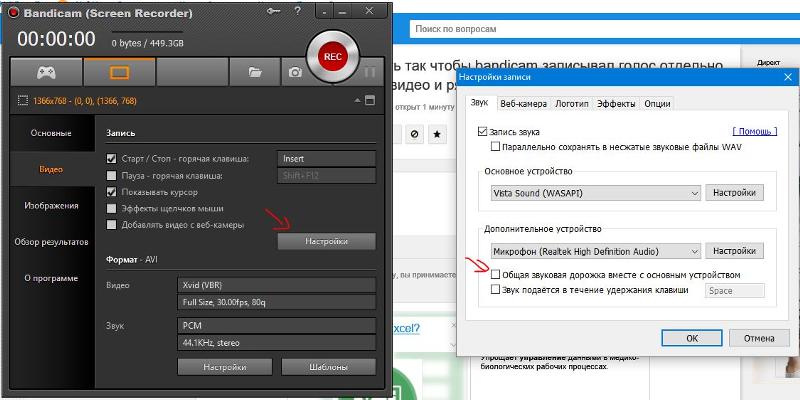Toggle the 'Запись звука' checkbox

point(482,132)
